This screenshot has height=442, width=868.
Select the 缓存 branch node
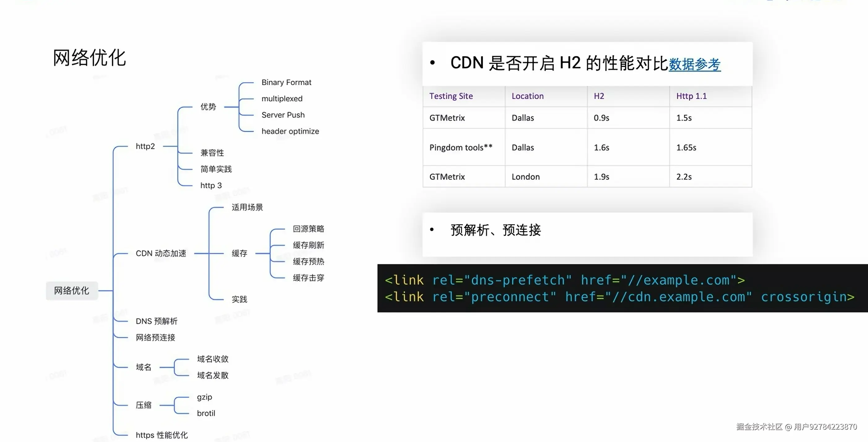click(x=239, y=254)
